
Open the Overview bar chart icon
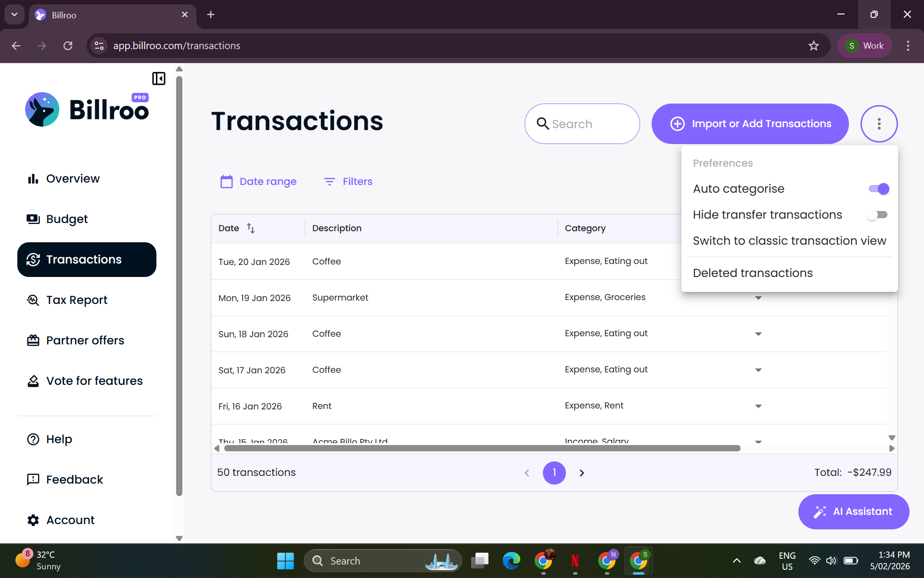[33, 179]
